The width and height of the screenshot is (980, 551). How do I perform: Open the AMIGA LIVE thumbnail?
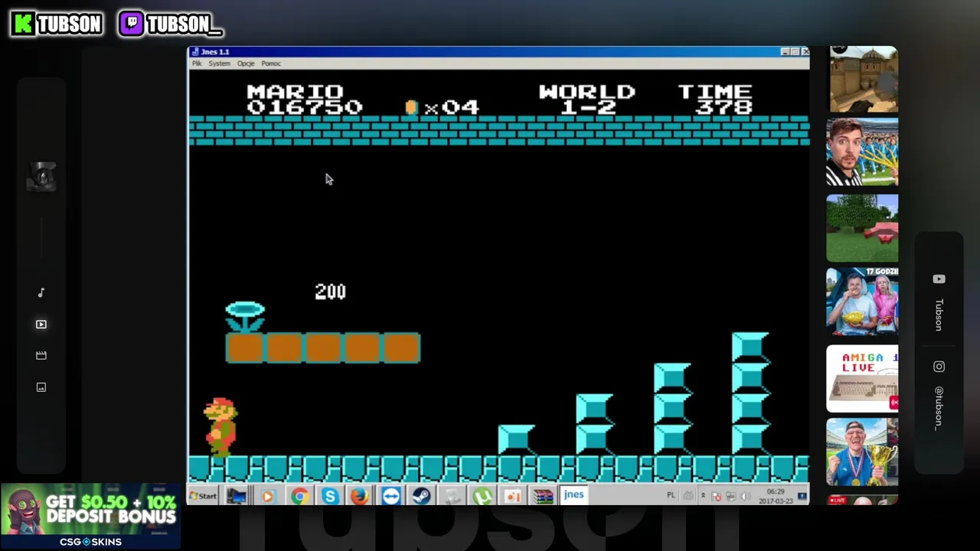tap(862, 378)
